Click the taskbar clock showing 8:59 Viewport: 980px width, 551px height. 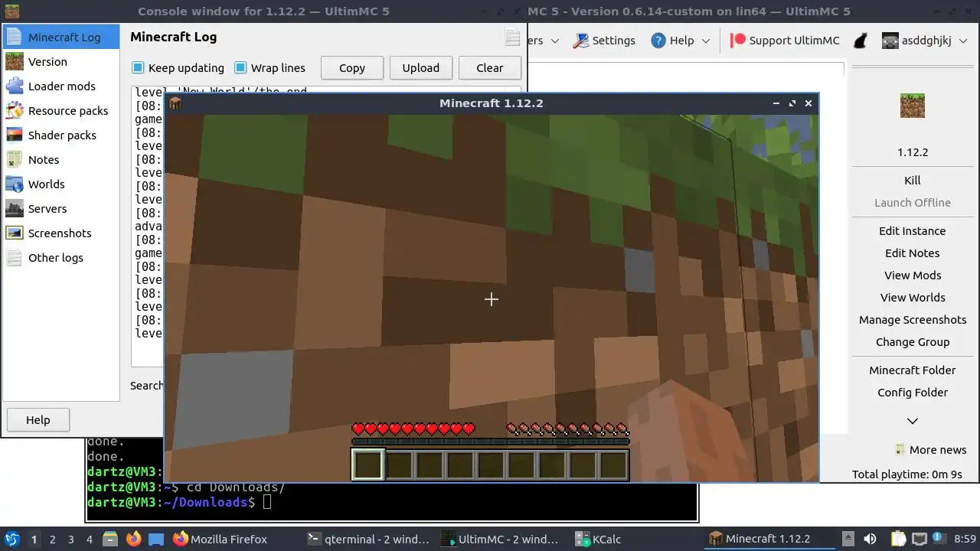pos(965,540)
